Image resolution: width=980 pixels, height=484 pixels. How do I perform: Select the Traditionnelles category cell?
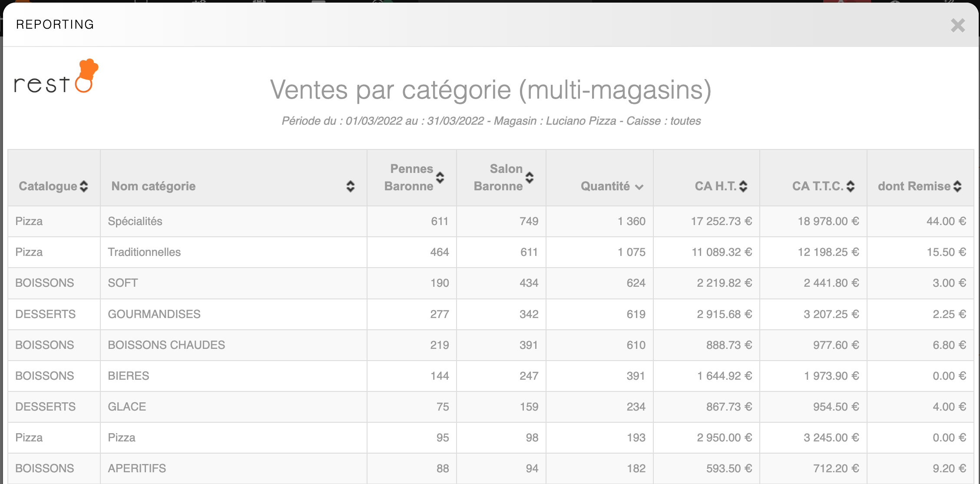pyautogui.click(x=144, y=252)
